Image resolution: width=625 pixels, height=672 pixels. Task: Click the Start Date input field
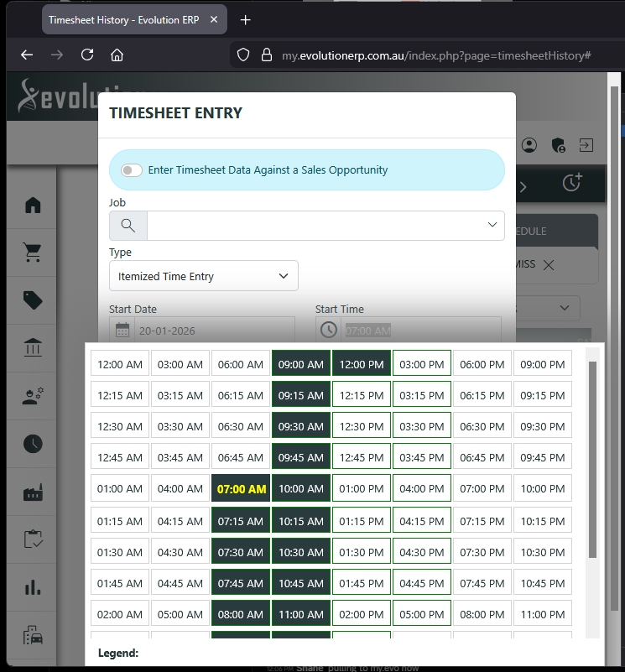pyautogui.click(x=214, y=331)
